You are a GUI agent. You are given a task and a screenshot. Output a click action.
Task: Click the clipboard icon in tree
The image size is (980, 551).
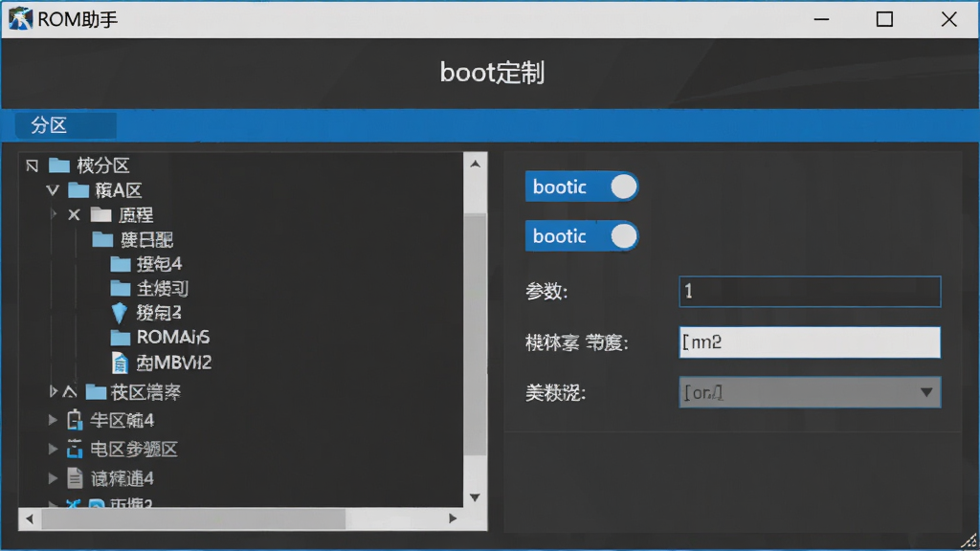[x=75, y=420]
